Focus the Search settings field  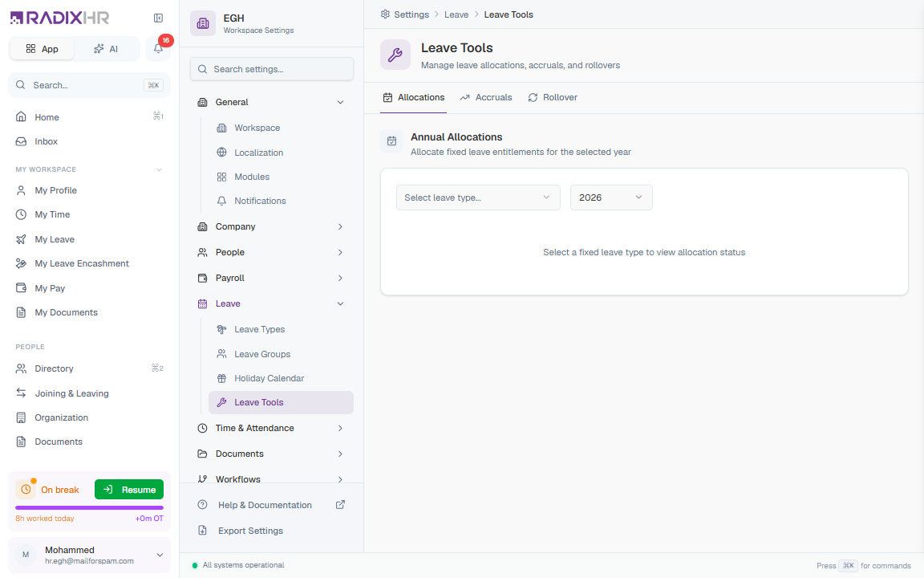coord(272,69)
